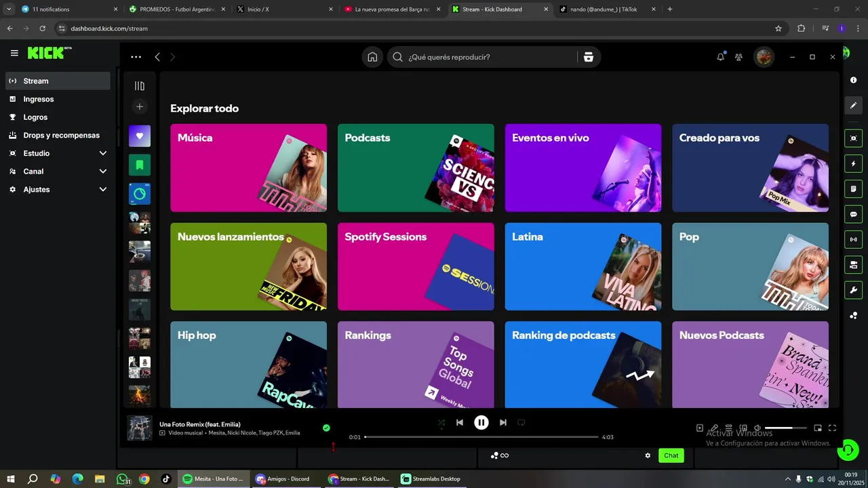Open the green bookmark Episodes item
This screenshot has width=868, height=488.
pos(140,165)
